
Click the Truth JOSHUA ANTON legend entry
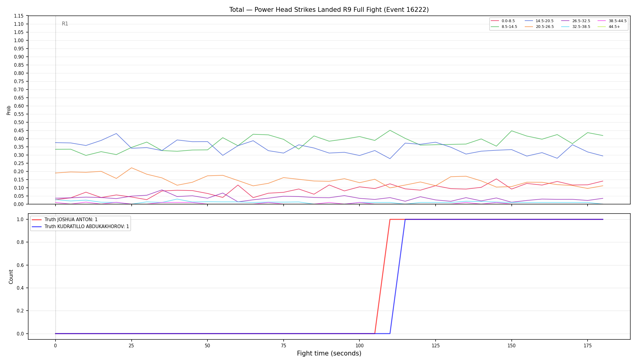(65, 220)
